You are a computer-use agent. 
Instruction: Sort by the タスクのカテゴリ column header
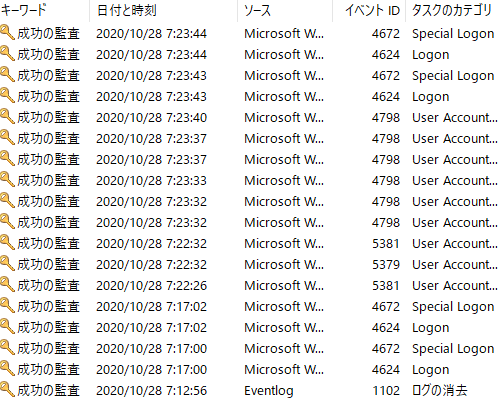454,11
